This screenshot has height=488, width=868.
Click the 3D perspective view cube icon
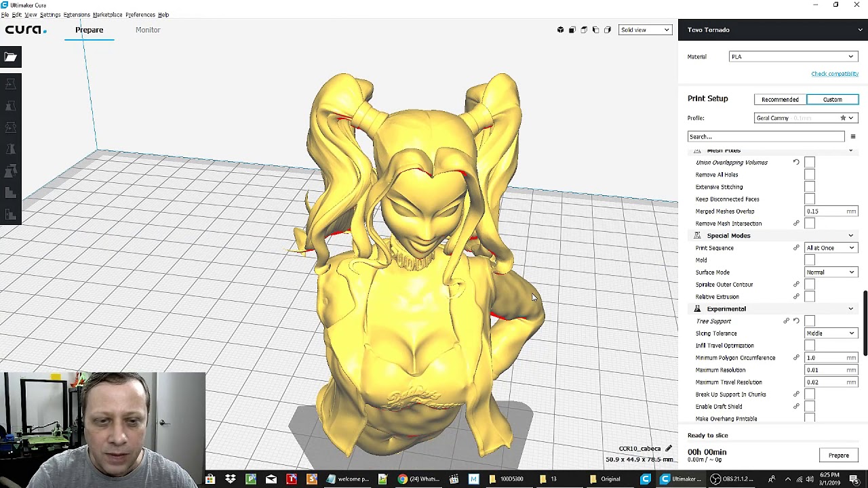click(x=560, y=30)
